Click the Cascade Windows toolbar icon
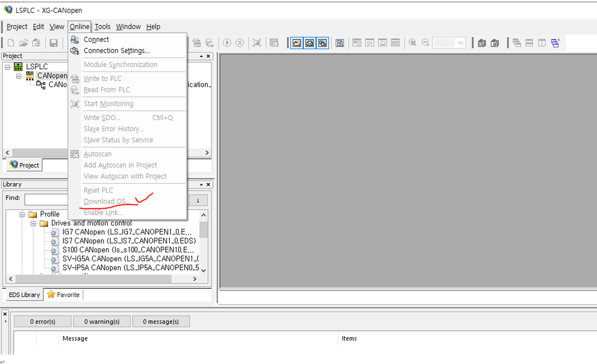Screen dimensions: 597x364 click(517, 43)
